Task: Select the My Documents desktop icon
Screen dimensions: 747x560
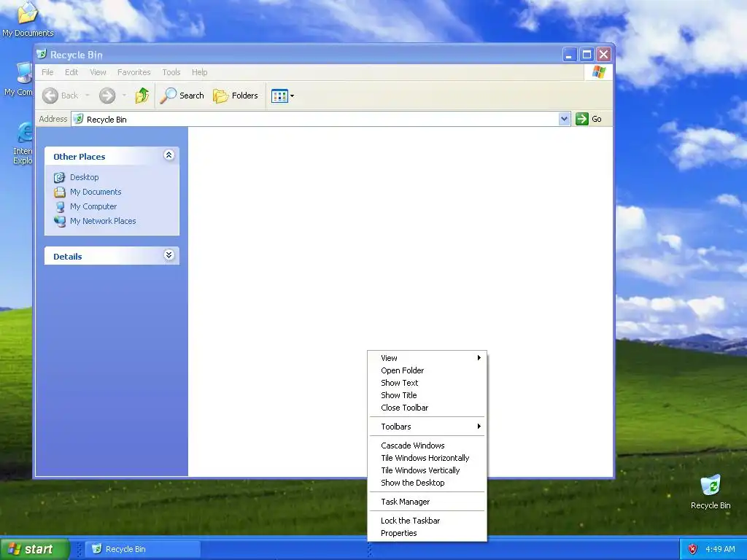Action: click(28, 19)
